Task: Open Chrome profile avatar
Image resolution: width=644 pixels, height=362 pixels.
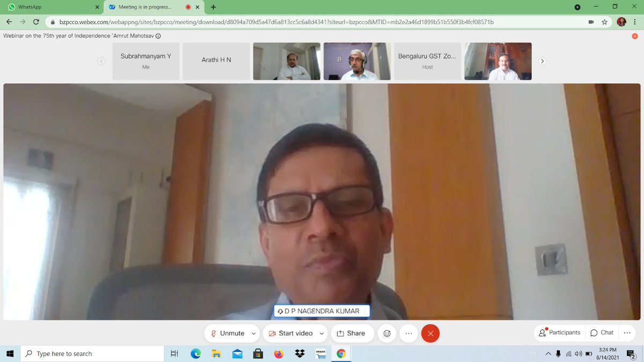Action: tap(621, 22)
